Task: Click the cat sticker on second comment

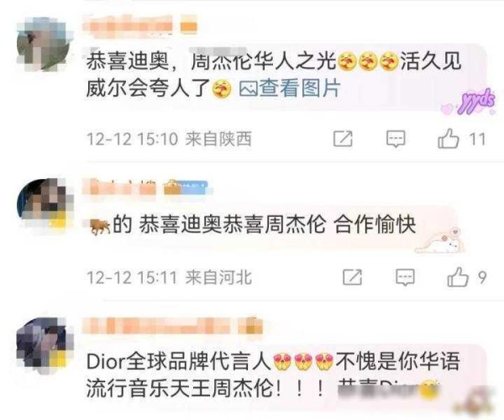Action: (x=439, y=241)
